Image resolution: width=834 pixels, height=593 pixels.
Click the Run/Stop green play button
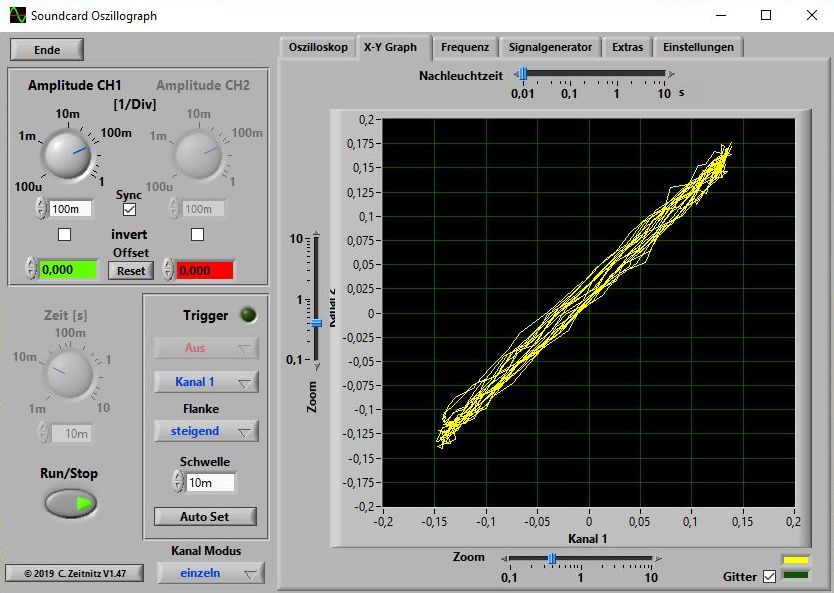click(x=70, y=504)
